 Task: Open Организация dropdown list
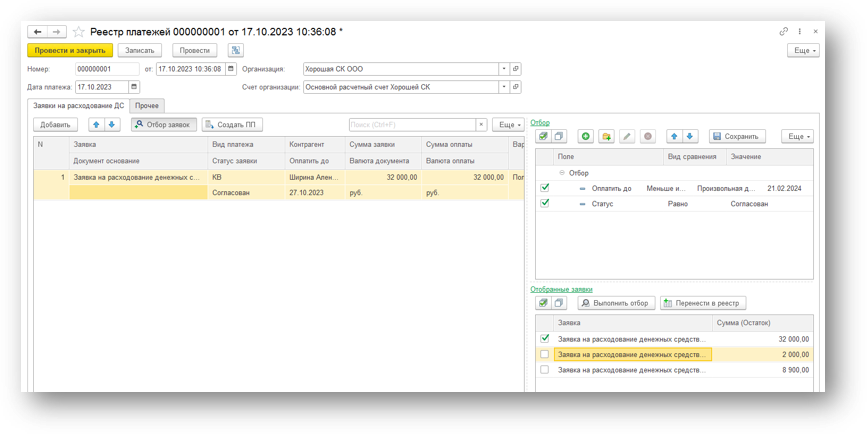click(504, 69)
